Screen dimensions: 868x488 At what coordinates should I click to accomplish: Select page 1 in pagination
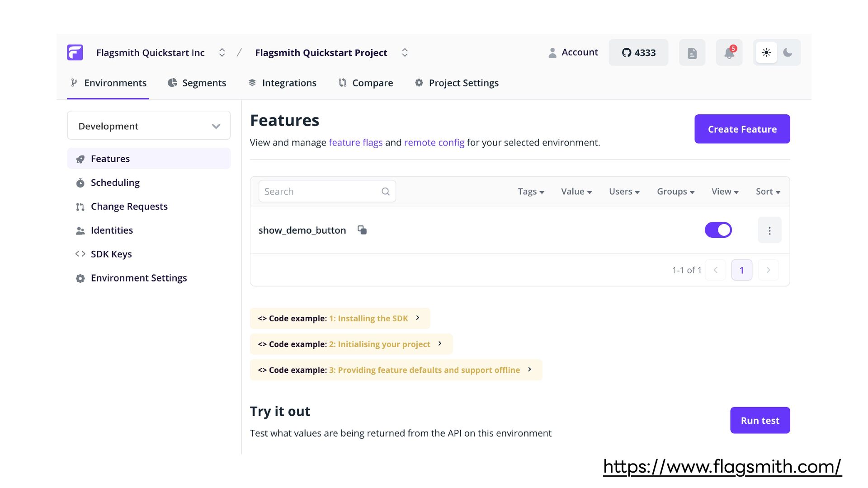(x=742, y=270)
